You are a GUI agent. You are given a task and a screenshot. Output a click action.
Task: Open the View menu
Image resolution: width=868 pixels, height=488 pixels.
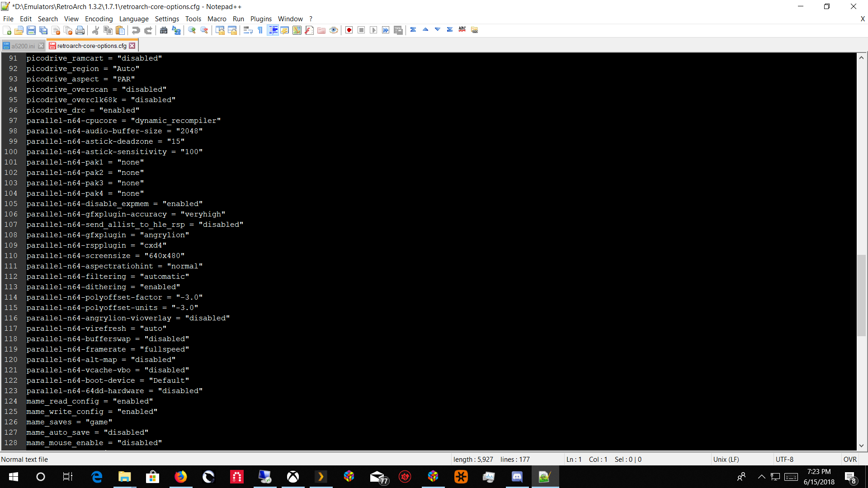71,19
